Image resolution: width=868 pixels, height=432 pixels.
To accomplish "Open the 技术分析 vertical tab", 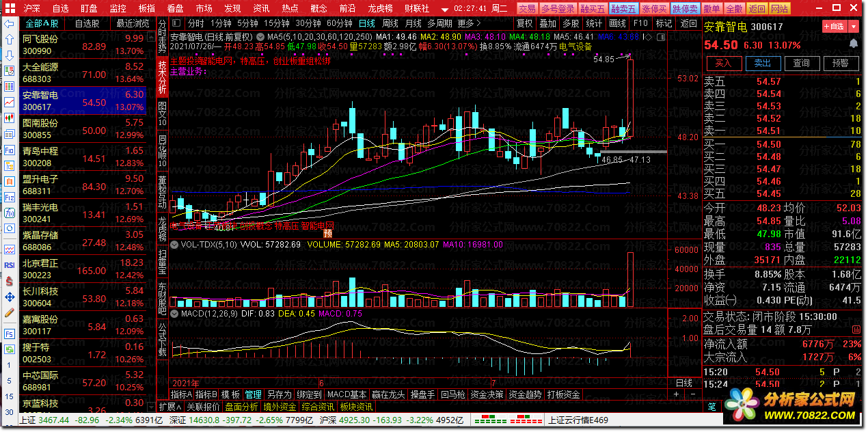I will click(x=163, y=77).
